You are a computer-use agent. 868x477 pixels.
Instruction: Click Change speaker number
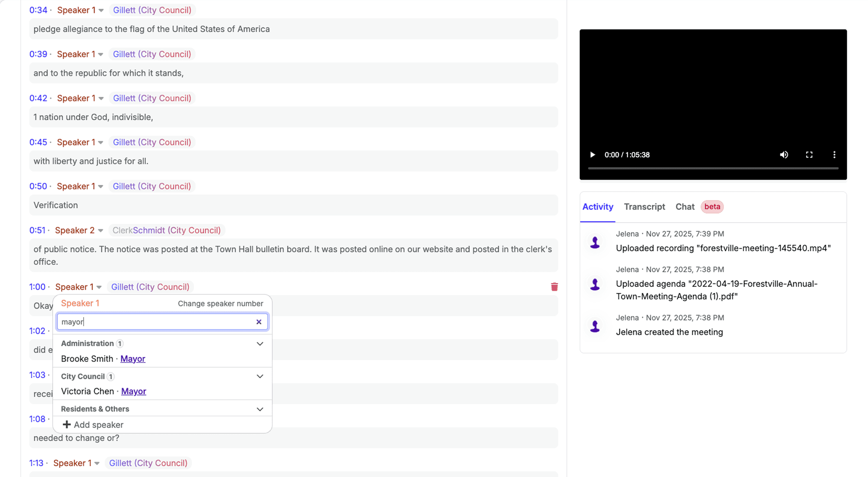tap(220, 303)
